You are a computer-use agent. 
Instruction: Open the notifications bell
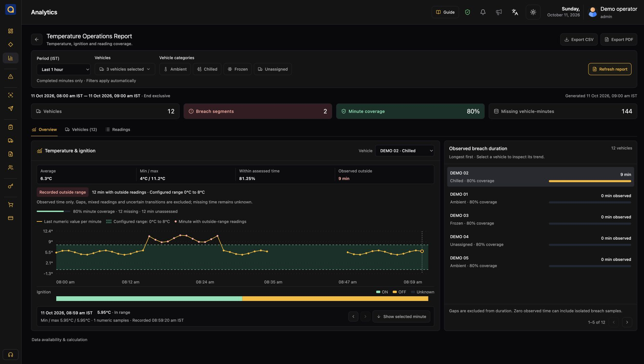click(x=483, y=12)
